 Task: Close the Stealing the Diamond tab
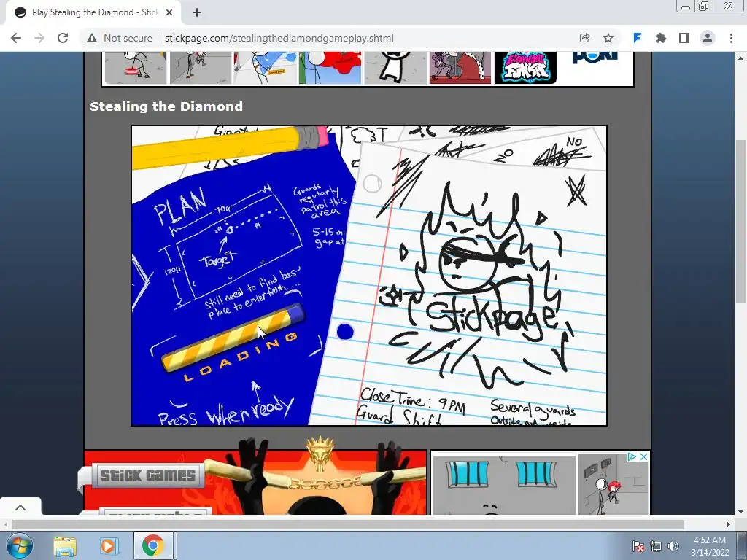click(169, 12)
